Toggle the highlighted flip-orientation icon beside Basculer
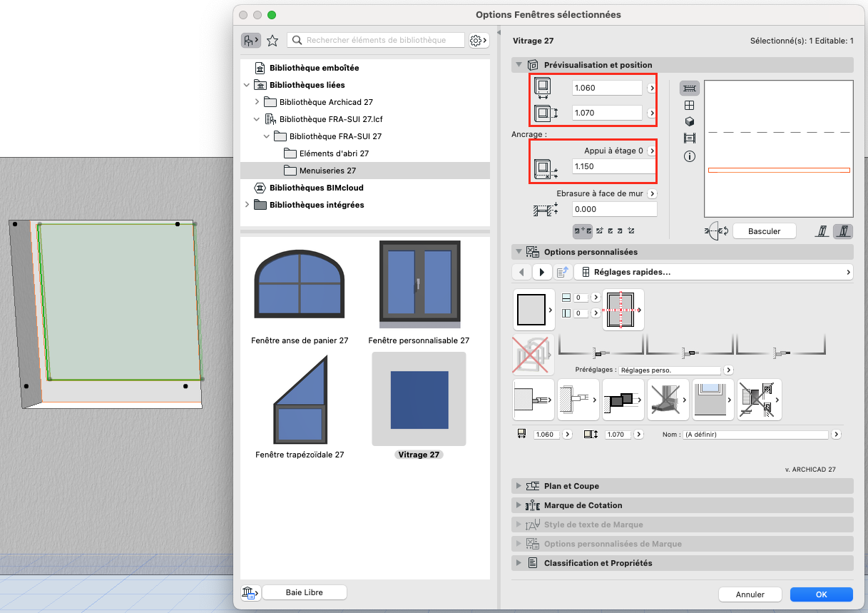Viewport: 868px width, 613px height. [843, 231]
